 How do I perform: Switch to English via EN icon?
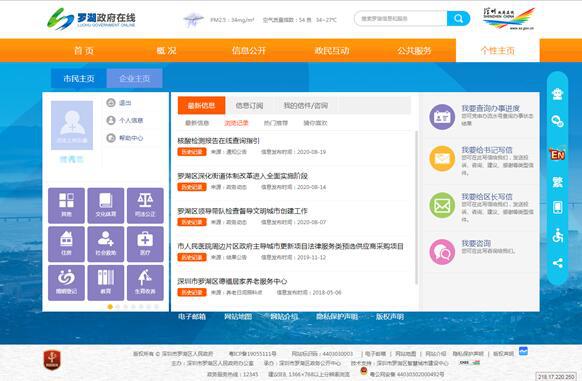[558, 154]
